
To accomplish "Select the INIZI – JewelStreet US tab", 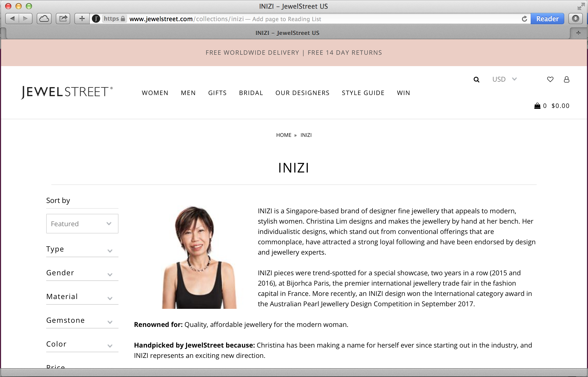I will (x=287, y=33).
